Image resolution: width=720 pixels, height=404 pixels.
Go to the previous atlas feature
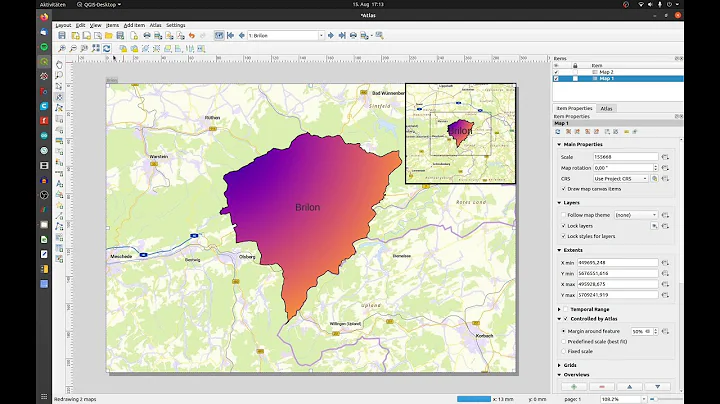tap(242, 35)
